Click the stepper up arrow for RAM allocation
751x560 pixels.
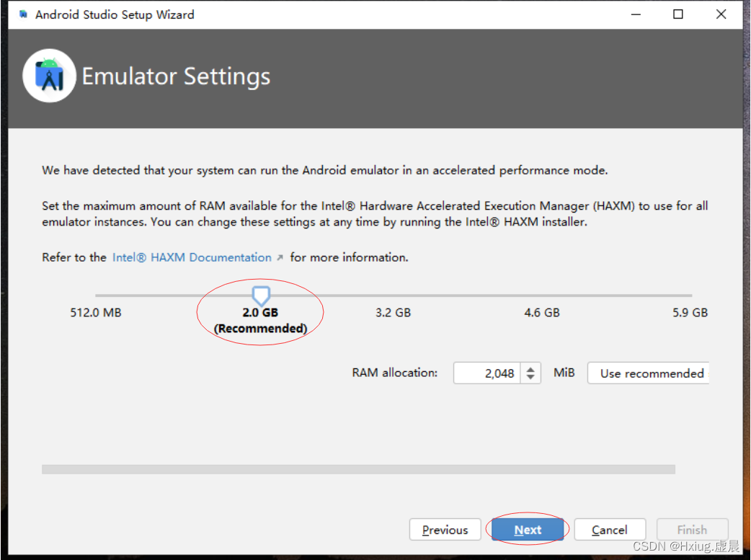[532, 368]
